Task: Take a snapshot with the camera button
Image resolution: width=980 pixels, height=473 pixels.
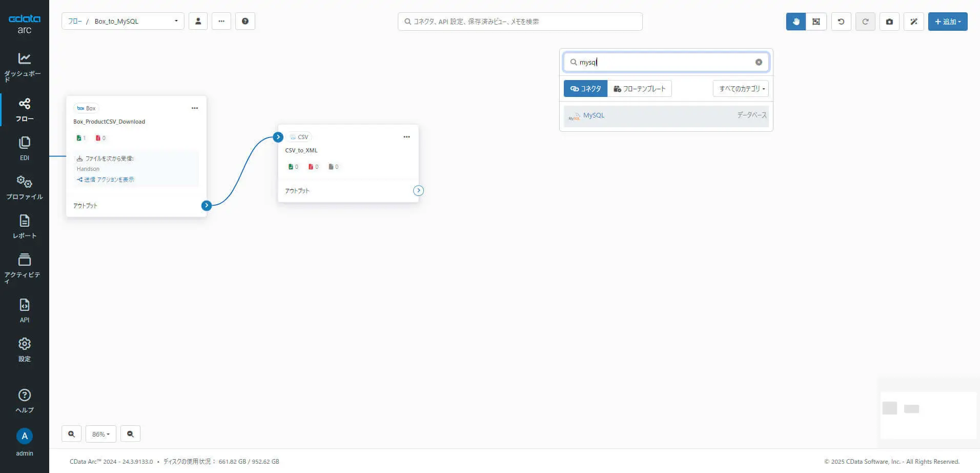Action: [889, 22]
